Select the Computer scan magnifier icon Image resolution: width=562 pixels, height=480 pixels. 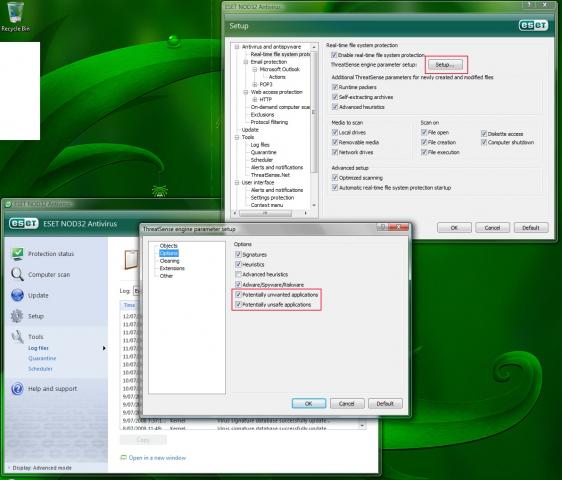(17, 274)
